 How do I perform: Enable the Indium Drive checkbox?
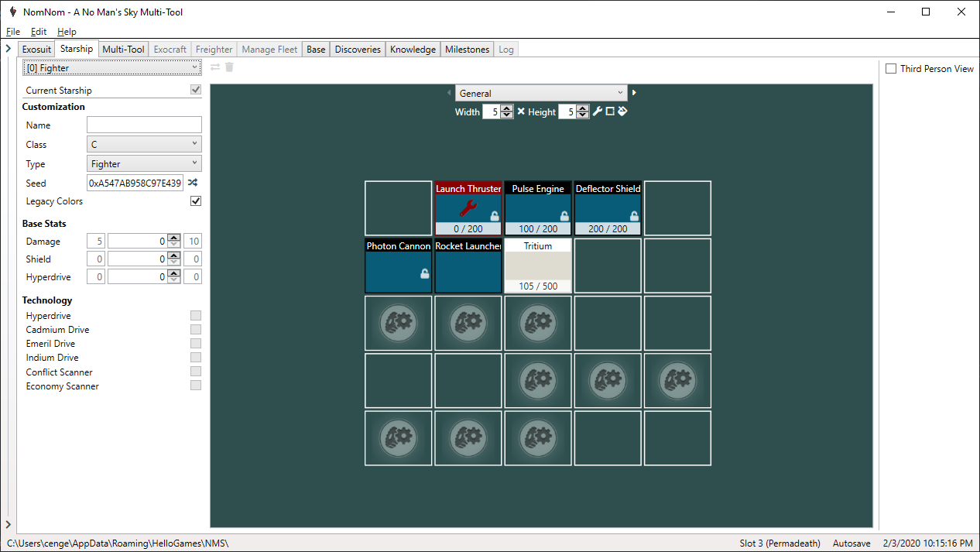pyautogui.click(x=196, y=358)
